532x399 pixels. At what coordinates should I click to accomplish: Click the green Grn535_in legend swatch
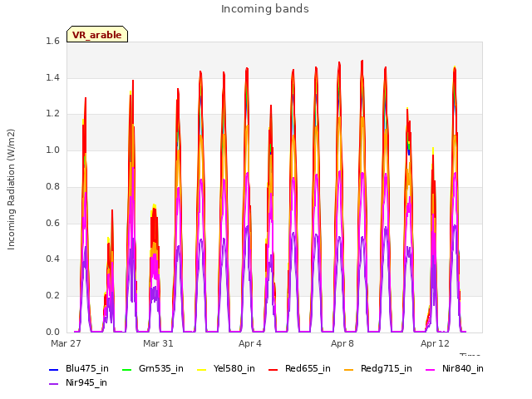pyautogui.click(x=127, y=369)
